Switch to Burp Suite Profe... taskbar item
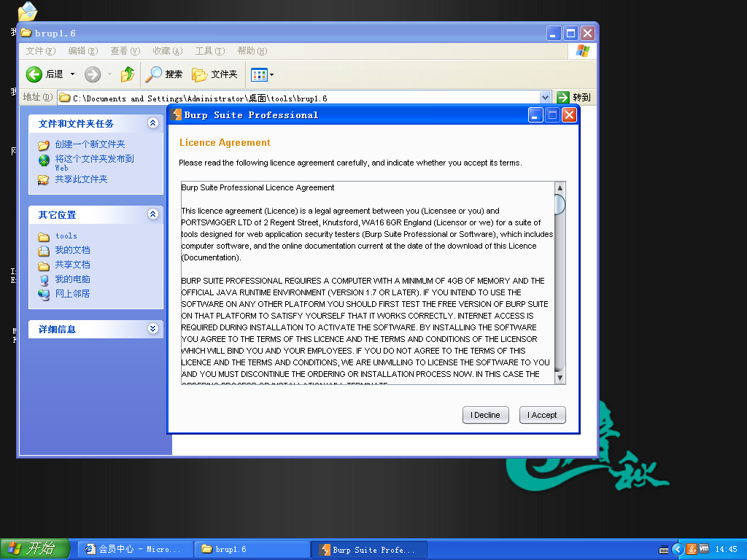This screenshot has width=747, height=560. (x=370, y=550)
